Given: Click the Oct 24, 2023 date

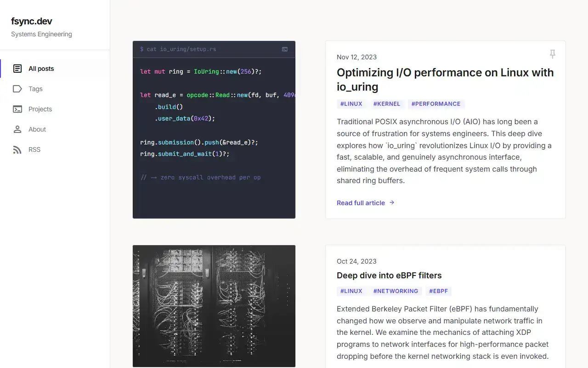Looking at the screenshot, I should (356, 261).
